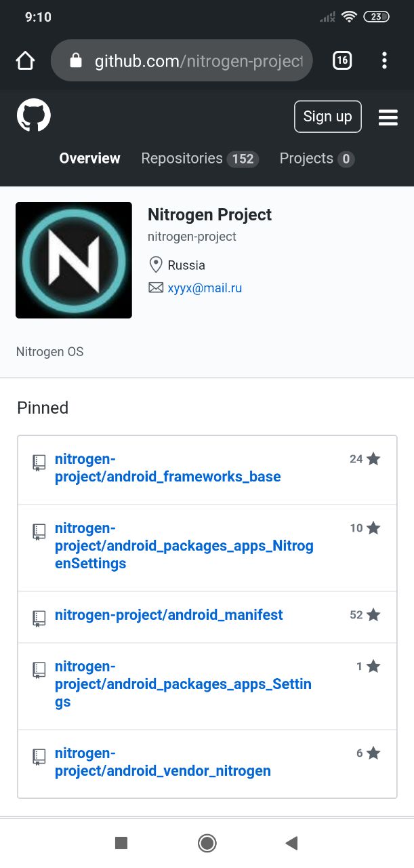Click the xyyx@mail.ru email link
Image resolution: width=414 pixels, height=868 pixels.
205,288
